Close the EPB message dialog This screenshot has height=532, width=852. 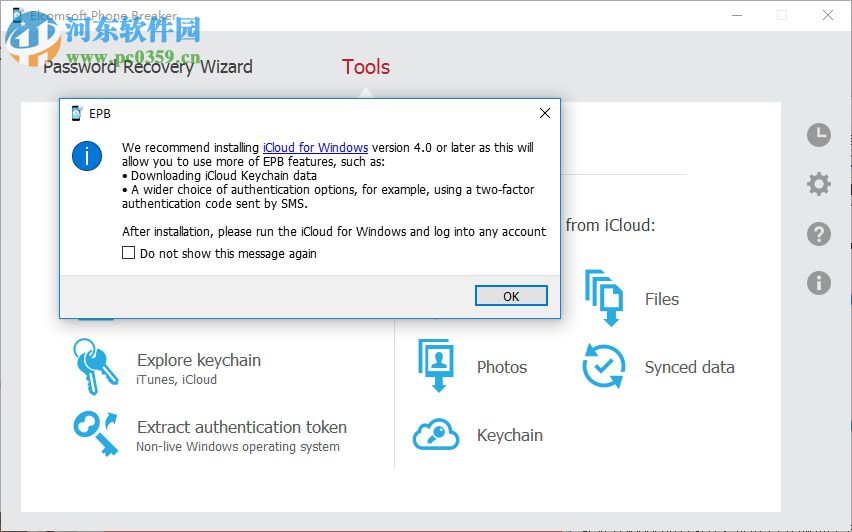click(544, 113)
